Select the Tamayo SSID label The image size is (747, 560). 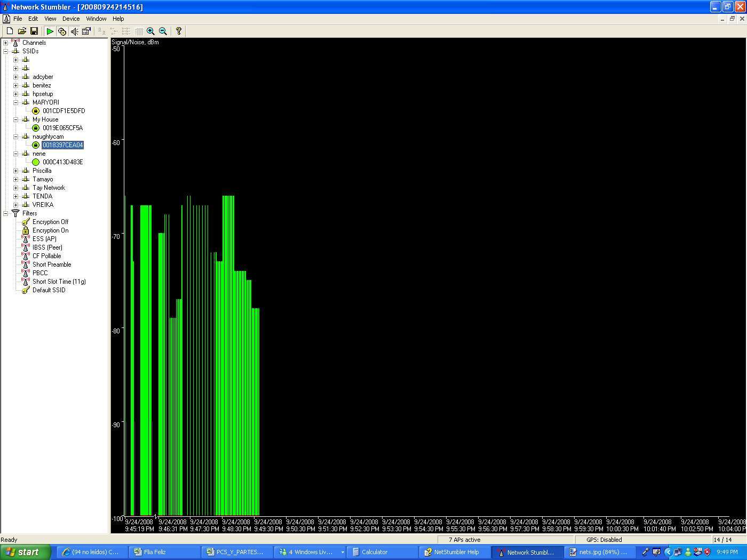tap(42, 179)
